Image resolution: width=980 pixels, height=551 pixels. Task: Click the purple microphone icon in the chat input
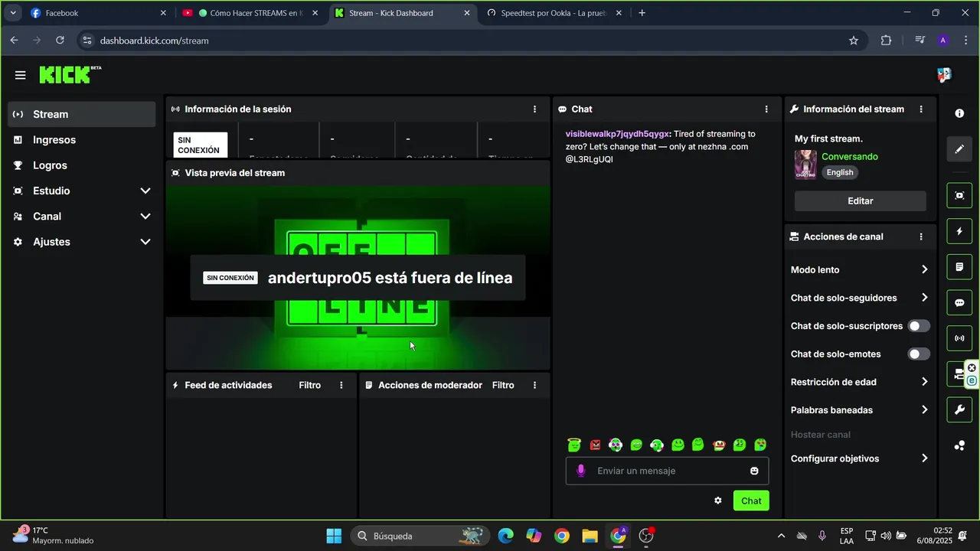coord(581,471)
